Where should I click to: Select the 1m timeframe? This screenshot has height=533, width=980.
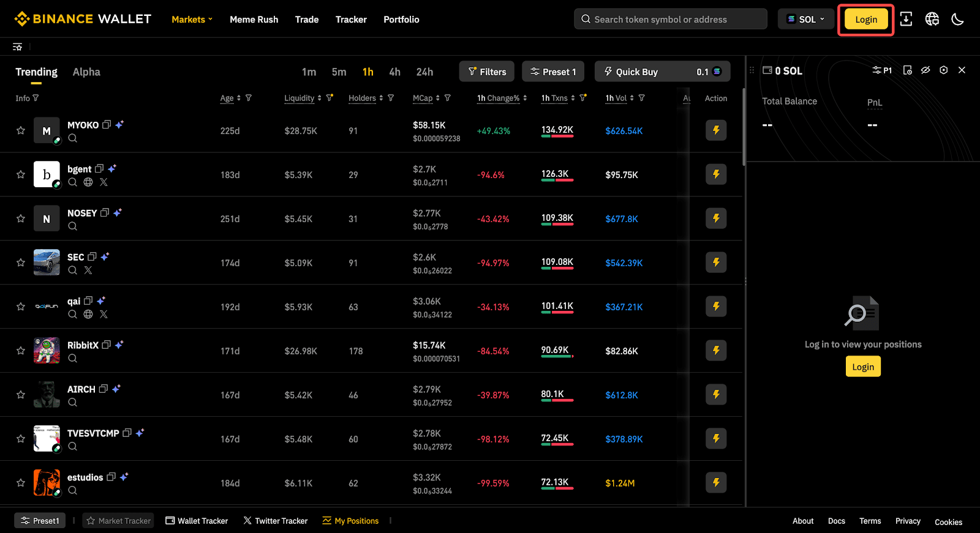pos(309,72)
